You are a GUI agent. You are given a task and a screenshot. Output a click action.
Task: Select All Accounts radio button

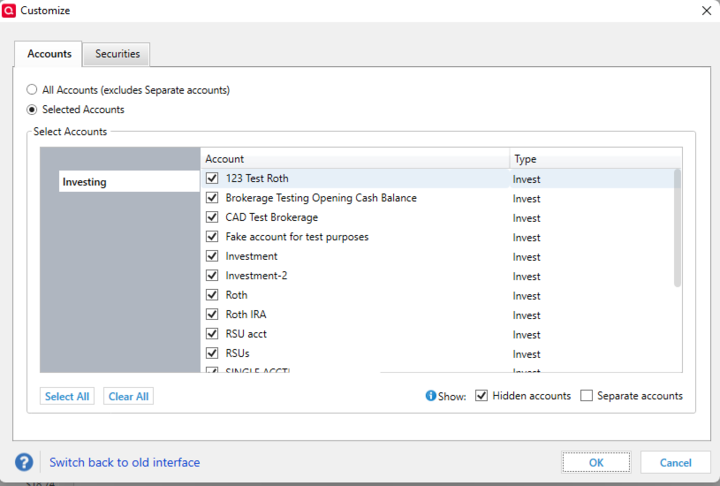(32, 90)
